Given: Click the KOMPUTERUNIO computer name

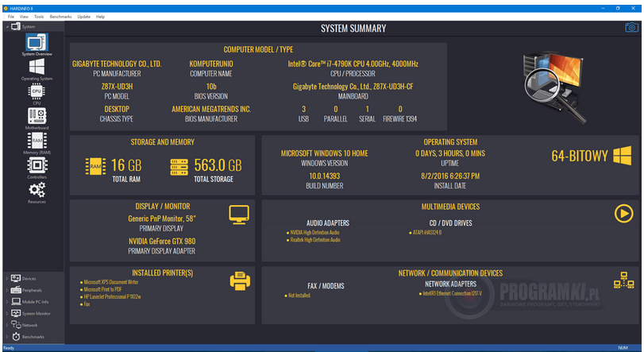Looking at the screenshot, I should pos(211,64).
